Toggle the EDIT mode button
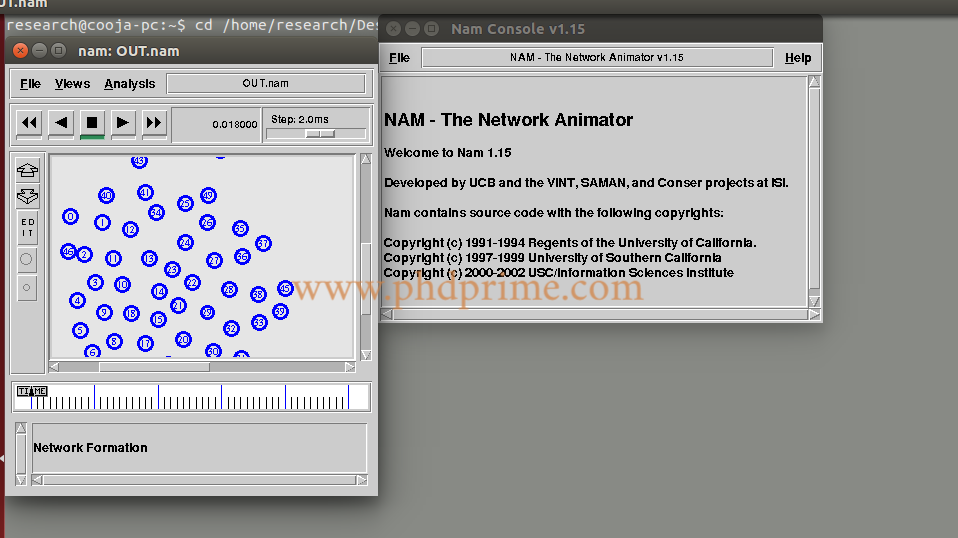 point(28,227)
